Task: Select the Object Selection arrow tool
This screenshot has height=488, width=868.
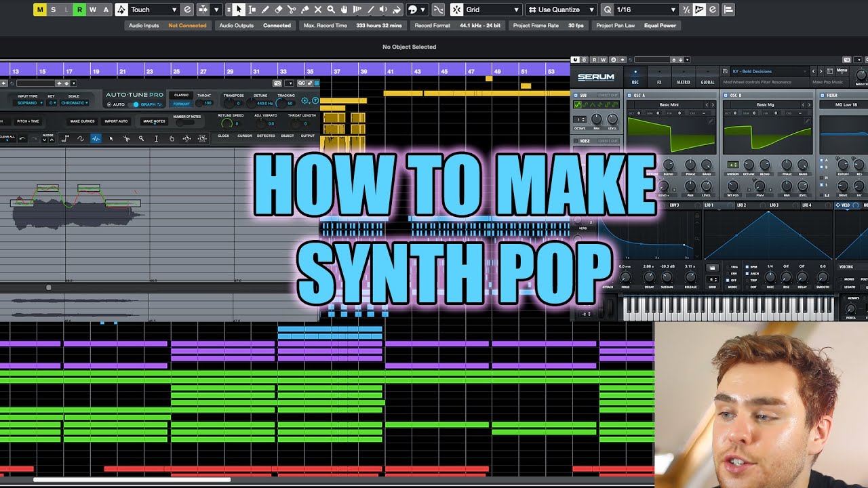Action: click(x=239, y=9)
